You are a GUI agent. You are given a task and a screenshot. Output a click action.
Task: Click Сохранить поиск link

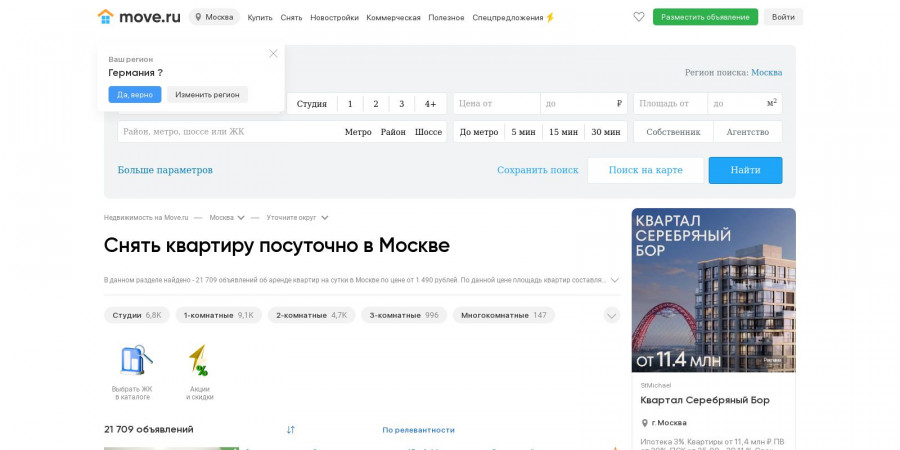click(x=538, y=170)
